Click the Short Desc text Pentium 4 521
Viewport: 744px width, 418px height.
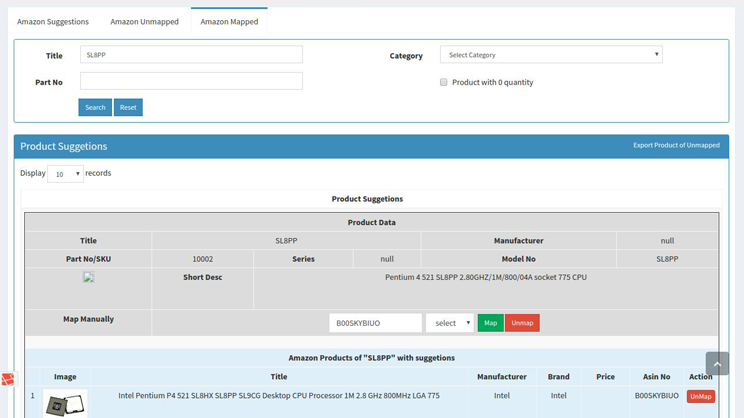tap(486, 277)
